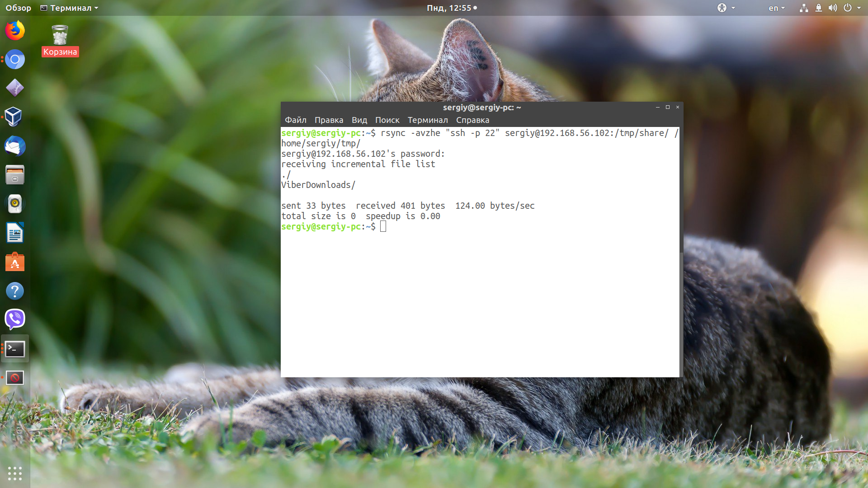Open the accessibility menu in top bar
Screen dimensions: 868x488
(726, 8)
